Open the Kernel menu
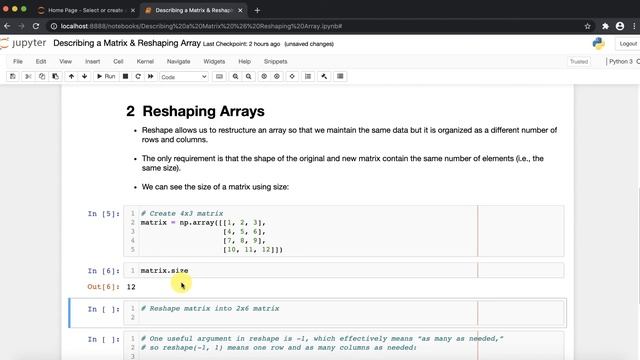 pyautogui.click(x=145, y=62)
